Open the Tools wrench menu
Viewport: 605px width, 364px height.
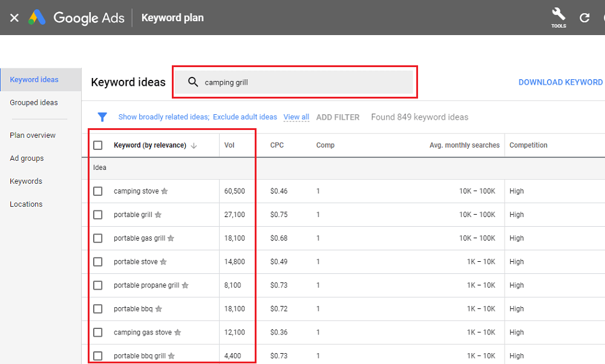coord(558,18)
